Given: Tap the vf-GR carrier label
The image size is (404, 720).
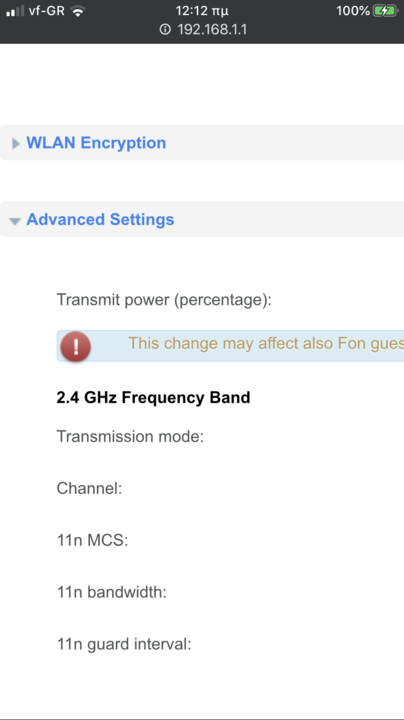Looking at the screenshot, I should pyautogui.click(x=47, y=11).
